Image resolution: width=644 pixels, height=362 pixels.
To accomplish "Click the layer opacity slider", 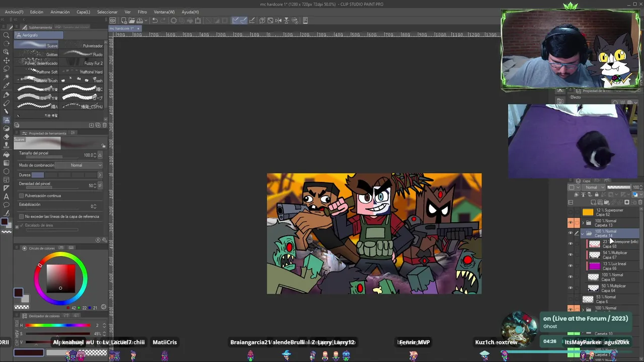I will coord(619,187).
